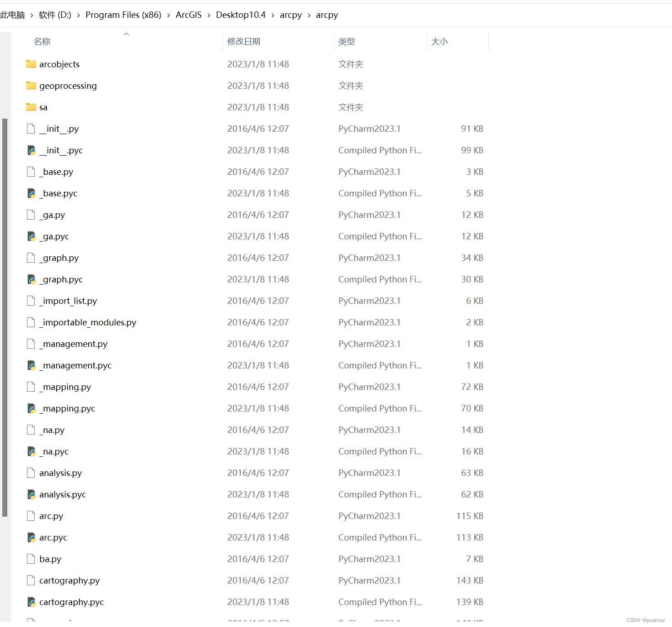Click the cartography.py file icon
Image resolution: width=672 pixels, height=627 pixels.
pyautogui.click(x=31, y=580)
